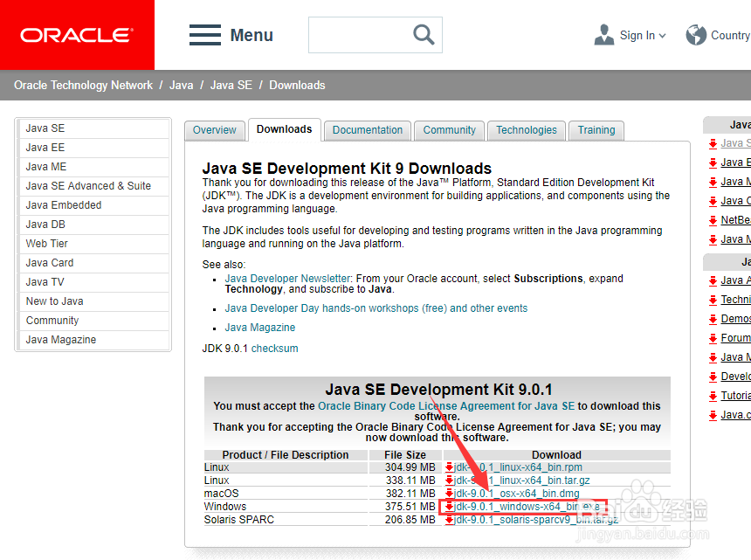The image size is (751, 560).
Task: Click the Country text
Action: pos(730,36)
